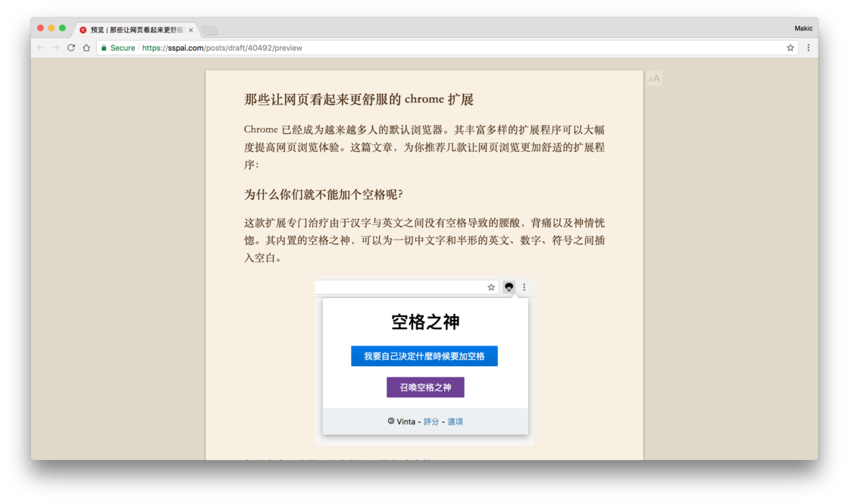Click the green Secure lock indicator
Image resolution: width=849 pixels, height=504 pixels.
(118, 48)
